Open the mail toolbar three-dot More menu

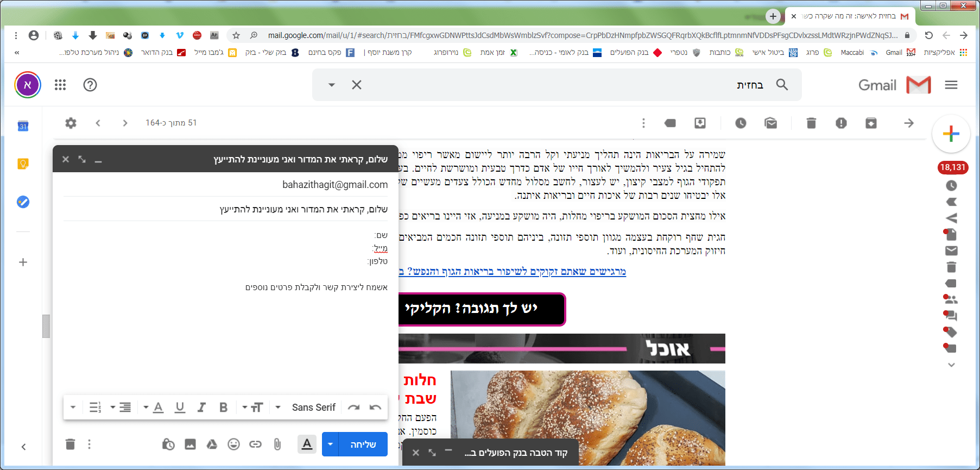pyautogui.click(x=643, y=123)
